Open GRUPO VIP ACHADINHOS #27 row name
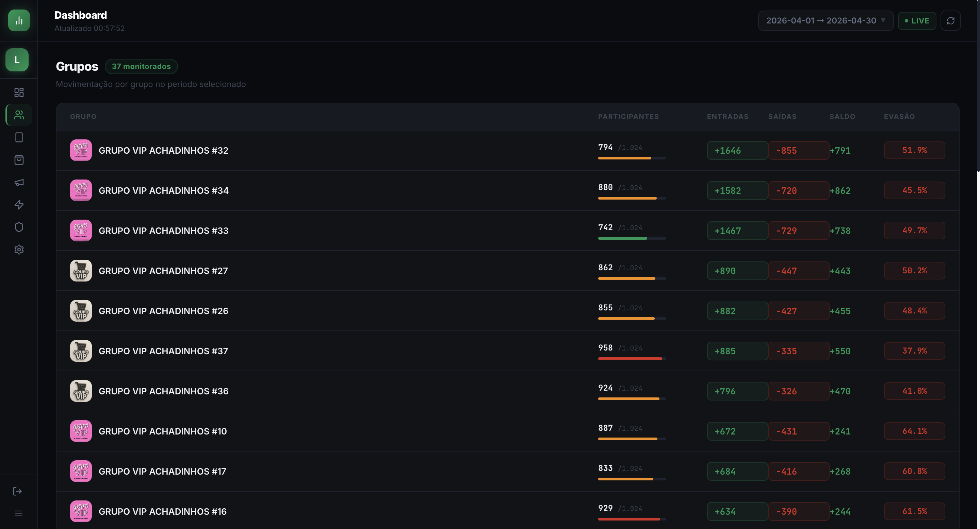Viewport: 980px width, 529px height. pos(163,271)
